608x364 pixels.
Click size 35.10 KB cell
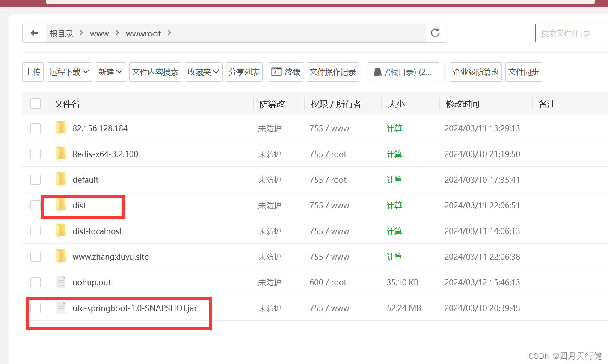(x=403, y=282)
